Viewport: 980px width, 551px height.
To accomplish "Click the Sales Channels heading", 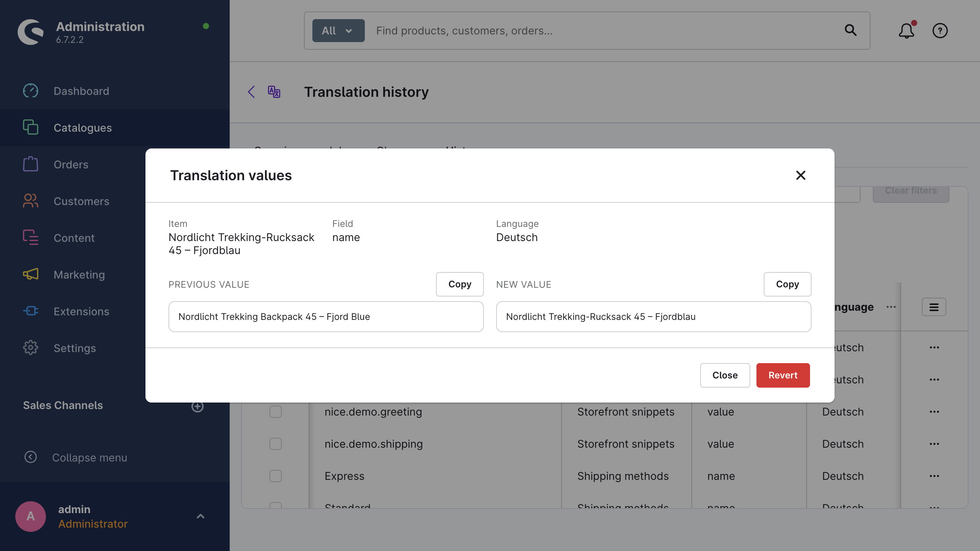I will coord(63,405).
